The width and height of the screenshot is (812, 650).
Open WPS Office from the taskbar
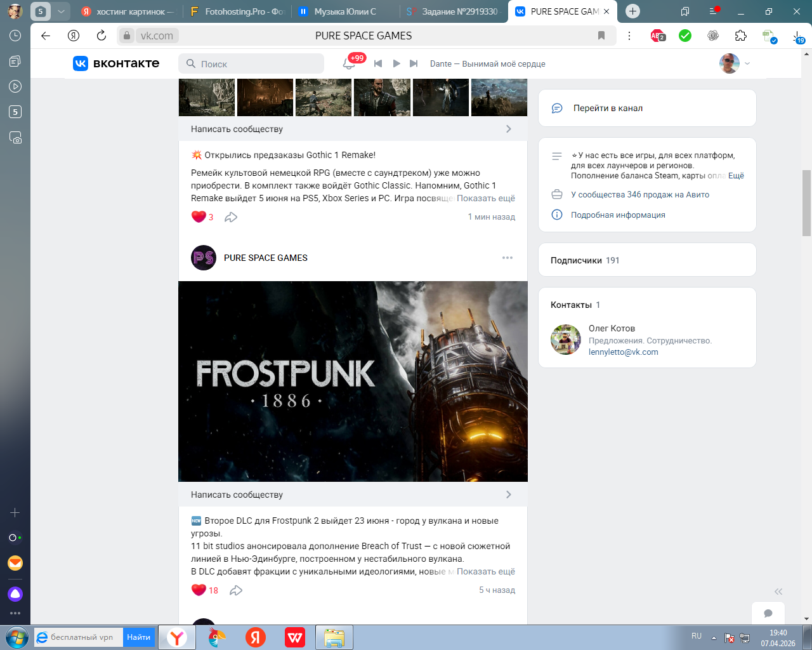(x=295, y=637)
